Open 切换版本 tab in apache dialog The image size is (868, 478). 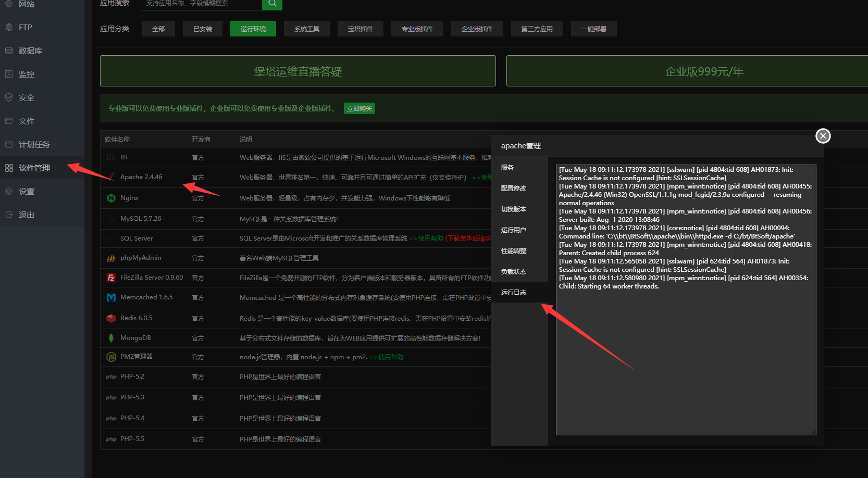(519, 209)
